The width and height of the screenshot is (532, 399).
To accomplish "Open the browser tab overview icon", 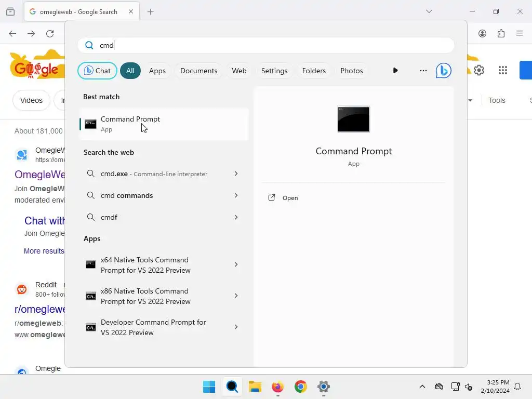I will (x=10, y=11).
